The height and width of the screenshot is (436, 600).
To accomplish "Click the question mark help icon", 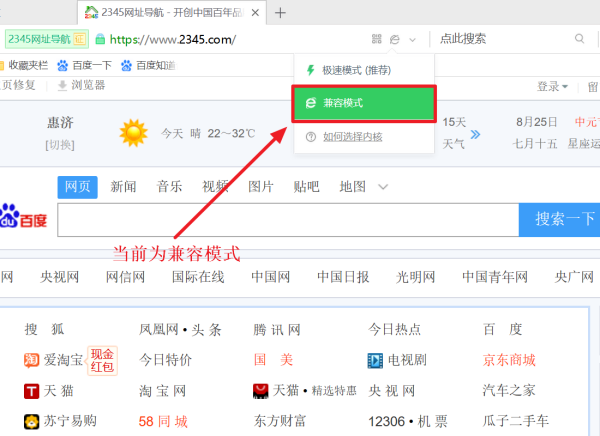I will [311, 137].
